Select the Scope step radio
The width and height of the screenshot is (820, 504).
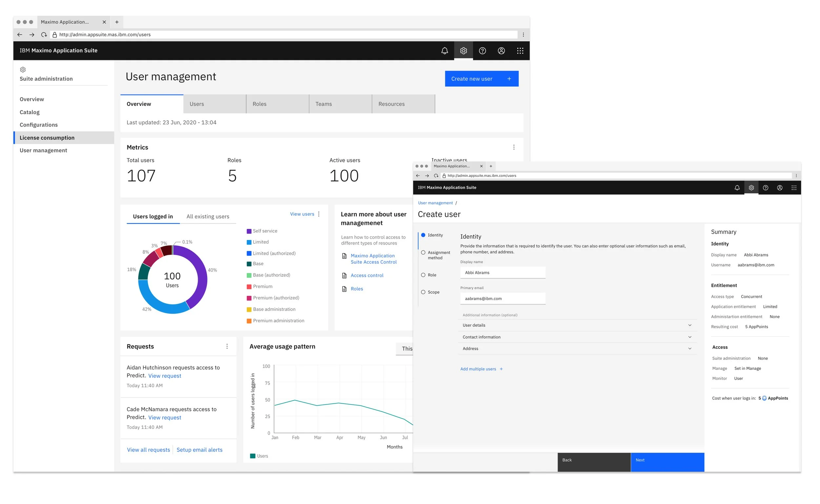pos(423,292)
